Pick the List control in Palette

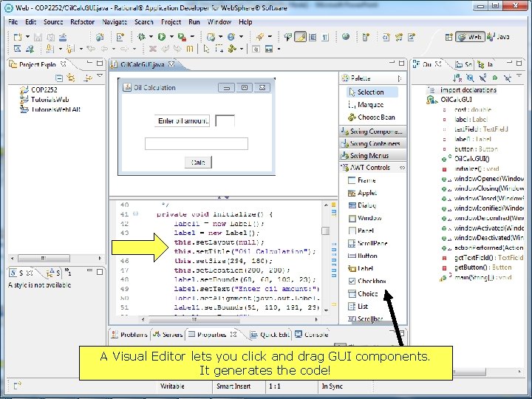coord(358,307)
